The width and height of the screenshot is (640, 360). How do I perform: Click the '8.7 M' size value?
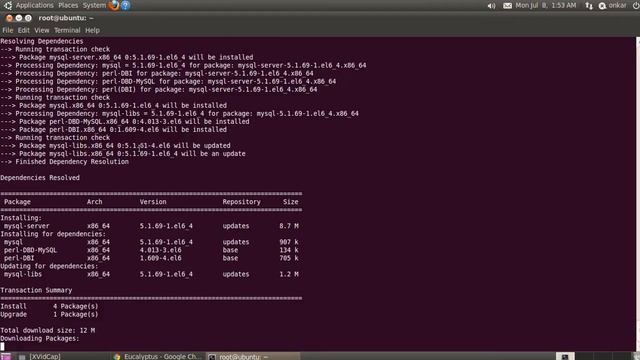[x=289, y=226]
